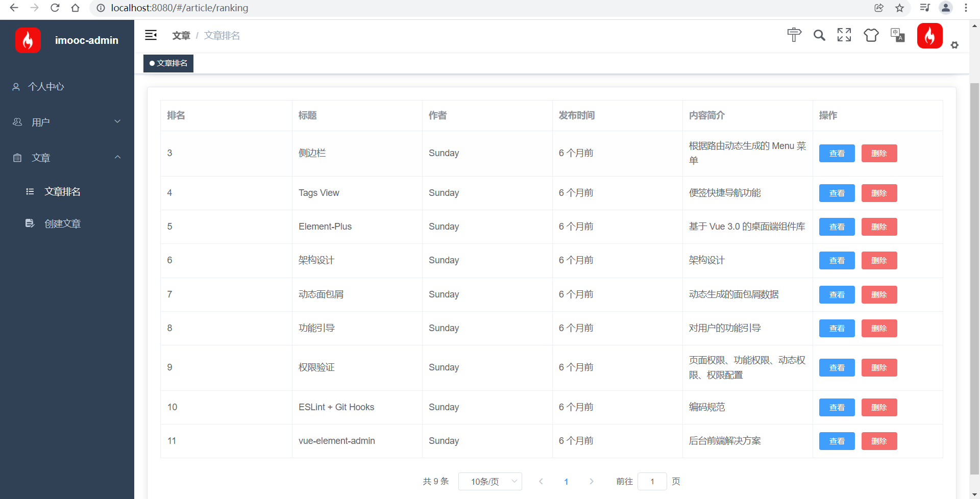View the Element-Plus article
The image size is (980, 499).
(837, 227)
